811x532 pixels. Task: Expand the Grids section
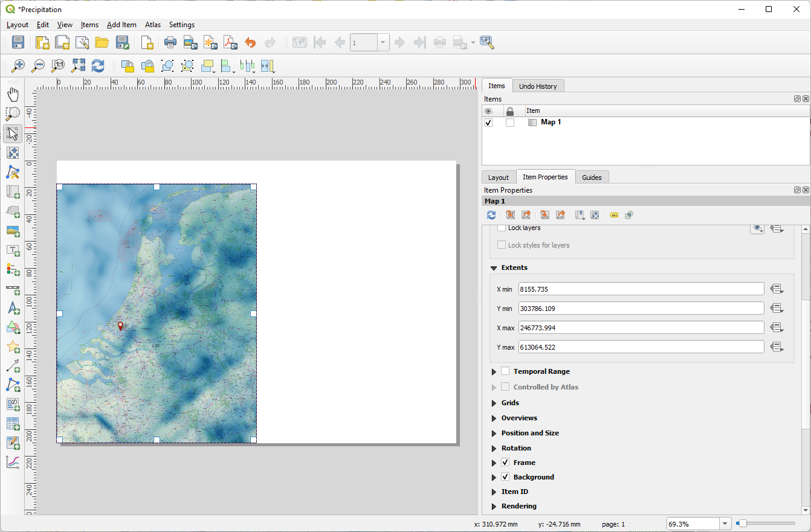494,403
